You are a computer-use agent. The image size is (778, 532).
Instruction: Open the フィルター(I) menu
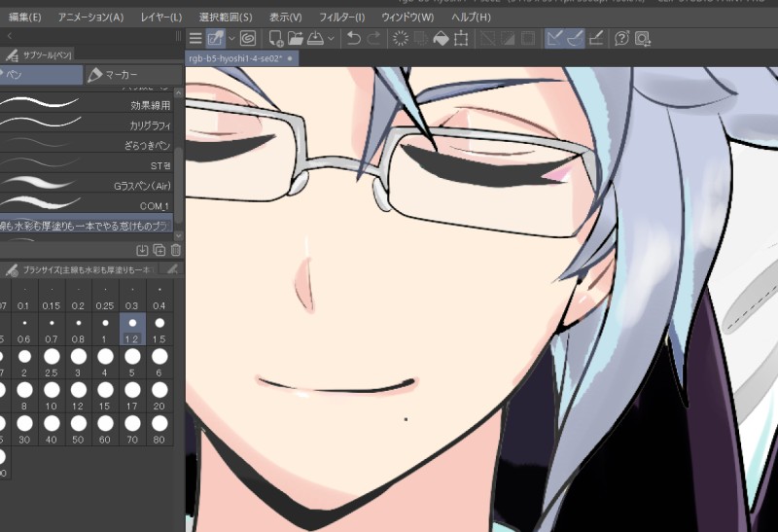(342, 18)
